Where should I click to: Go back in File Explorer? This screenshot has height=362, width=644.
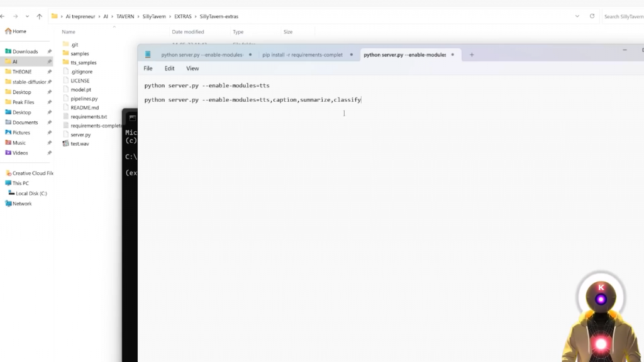3,16
